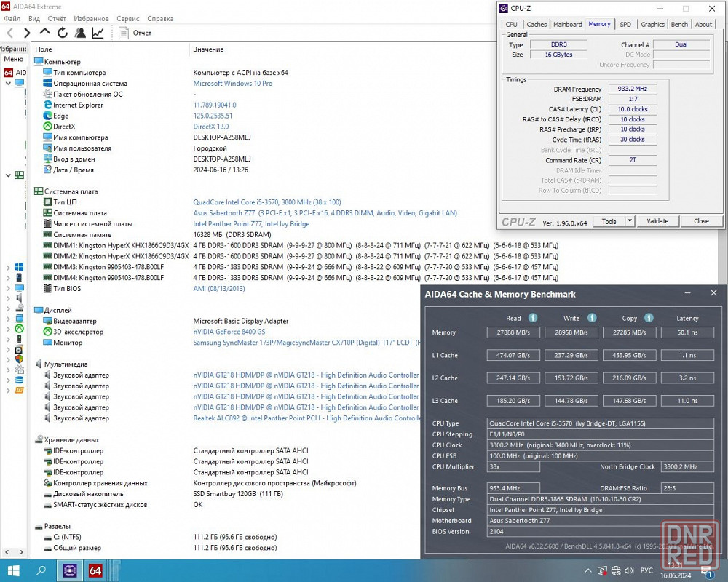Click the sidebar horizontal scrollbar right arrow
Screen dimensions: 728x582
[x=21, y=552]
